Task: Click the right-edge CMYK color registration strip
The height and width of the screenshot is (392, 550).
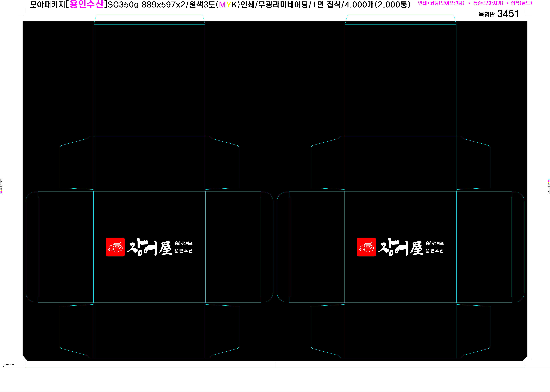Action: 548,187
